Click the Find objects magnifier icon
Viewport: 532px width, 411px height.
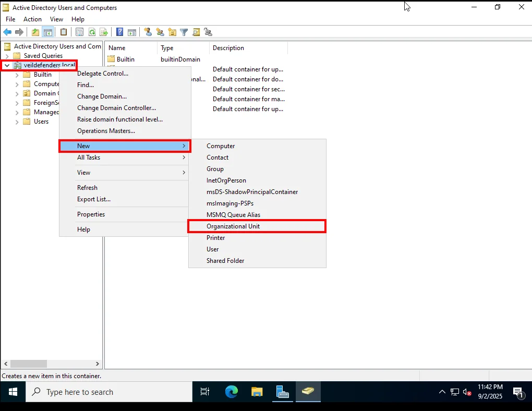coord(196,32)
